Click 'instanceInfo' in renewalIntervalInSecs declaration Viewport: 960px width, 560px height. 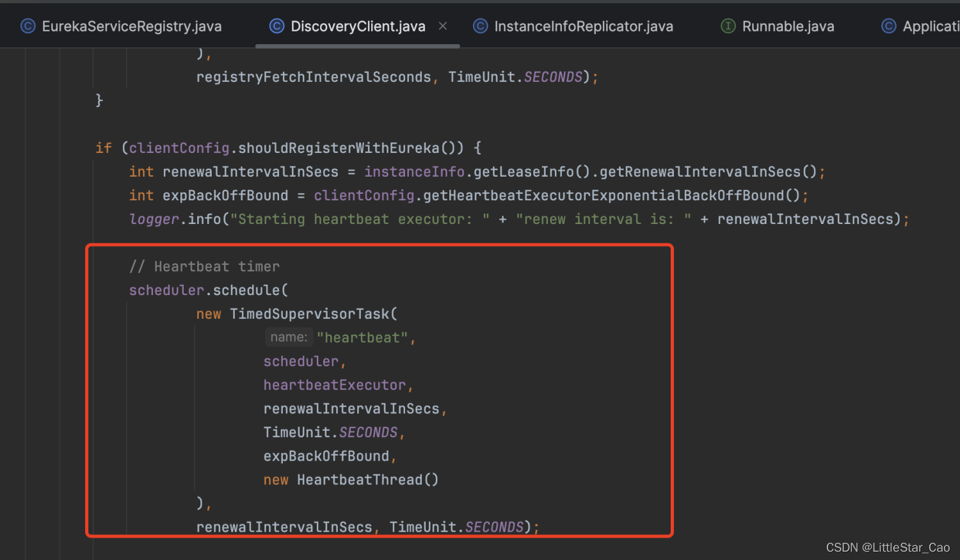point(415,172)
